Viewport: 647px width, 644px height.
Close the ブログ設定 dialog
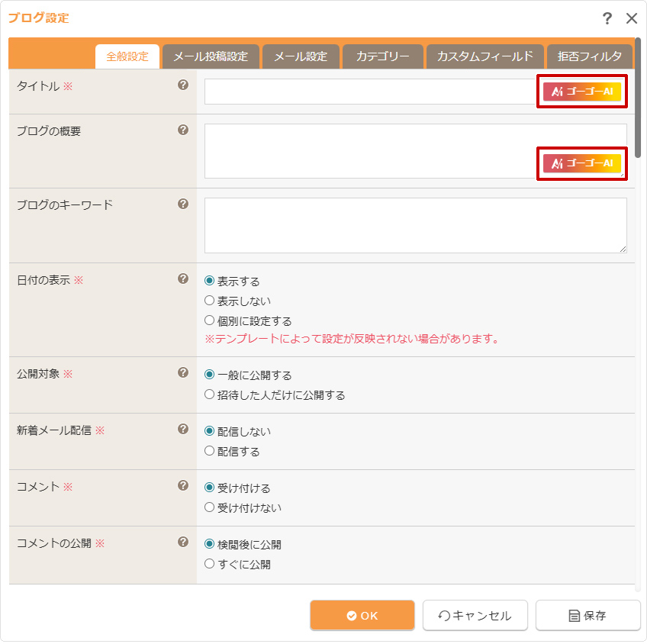[x=631, y=18]
